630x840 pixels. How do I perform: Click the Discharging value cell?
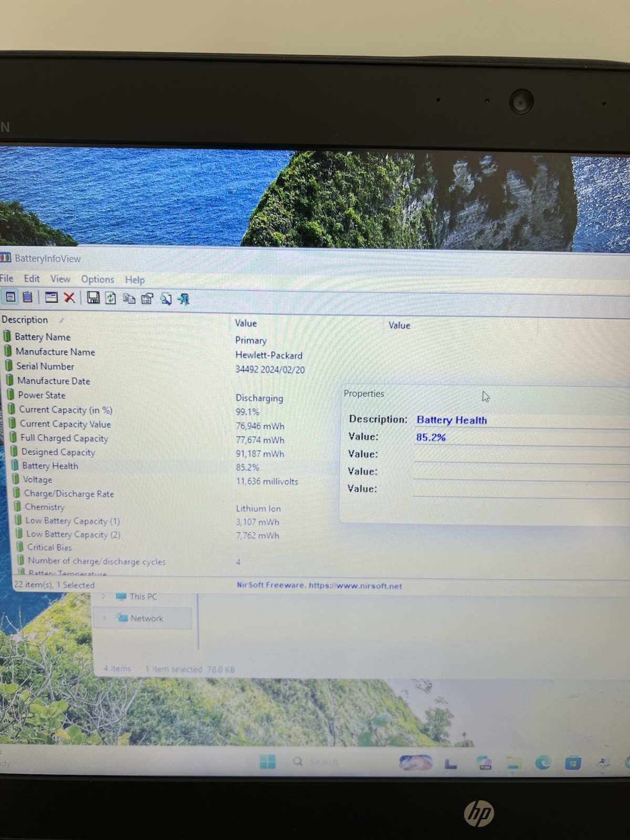[259, 398]
